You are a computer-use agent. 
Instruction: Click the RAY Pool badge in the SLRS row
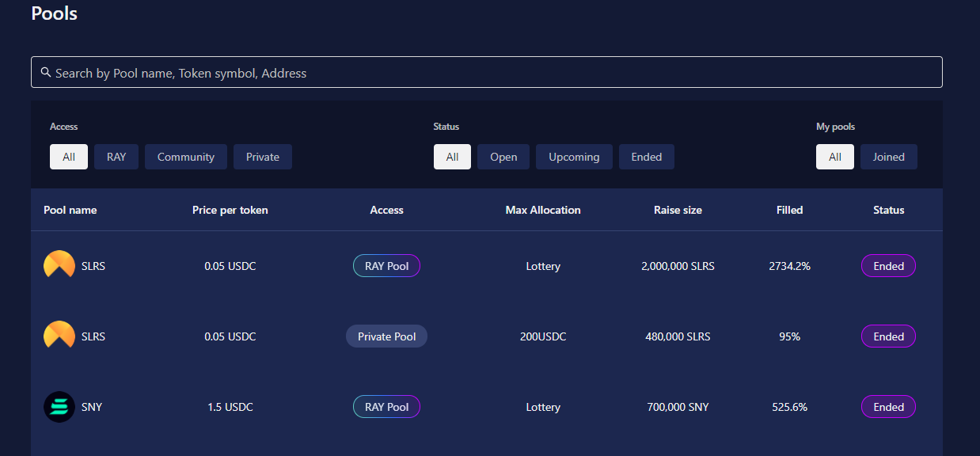pos(387,266)
